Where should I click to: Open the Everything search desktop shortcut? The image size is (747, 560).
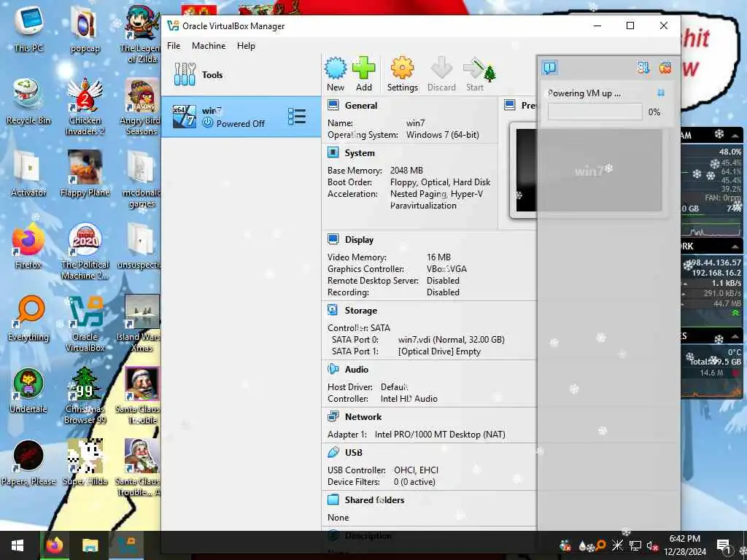click(28, 319)
